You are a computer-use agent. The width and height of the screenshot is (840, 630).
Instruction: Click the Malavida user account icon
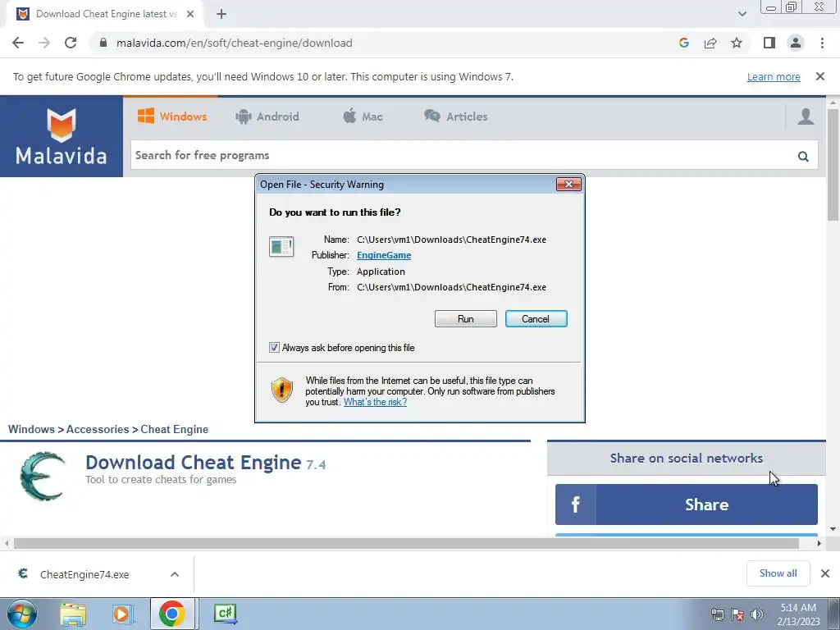pos(806,116)
